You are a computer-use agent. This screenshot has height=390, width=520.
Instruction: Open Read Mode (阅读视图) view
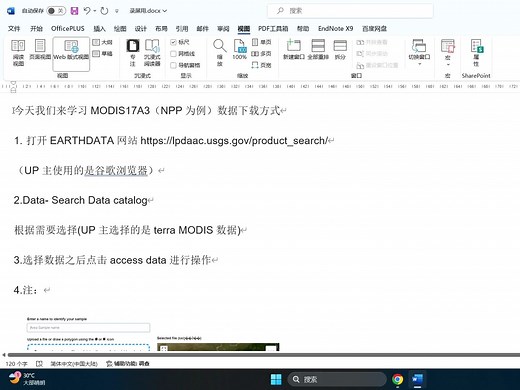[18, 53]
